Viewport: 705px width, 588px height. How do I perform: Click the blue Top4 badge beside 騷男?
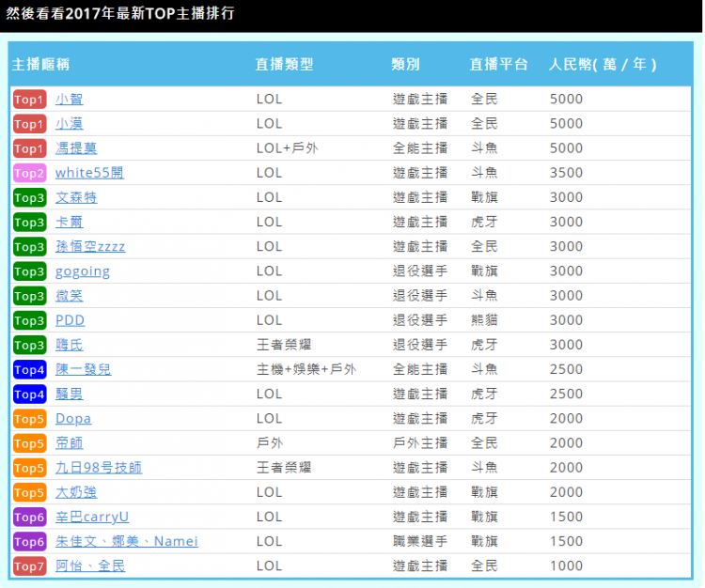click(29, 395)
